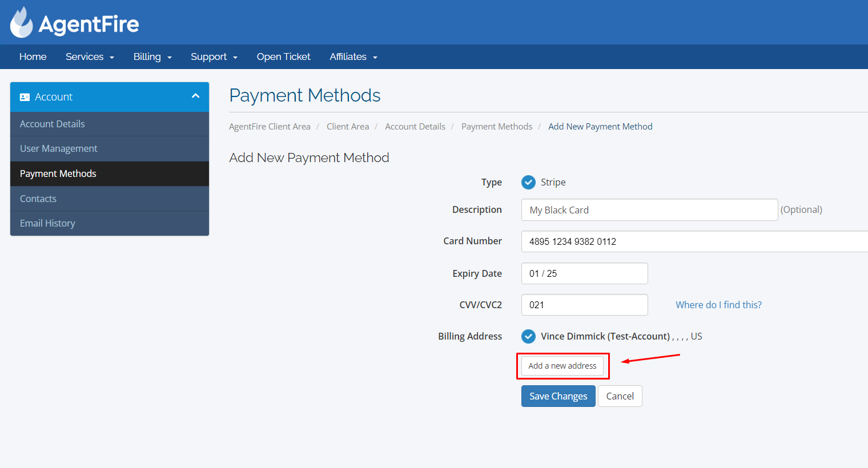Click the AgentFire flame logo
The height and width of the screenshot is (468, 868).
click(x=22, y=22)
